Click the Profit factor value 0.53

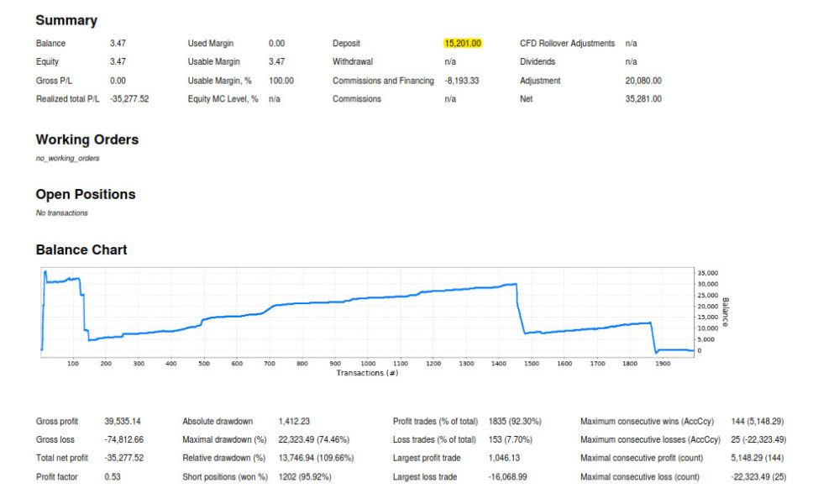pos(113,476)
